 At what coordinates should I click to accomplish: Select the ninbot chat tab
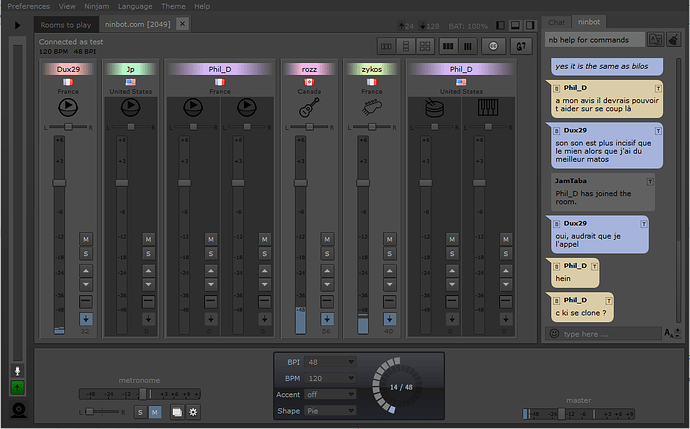point(589,22)
